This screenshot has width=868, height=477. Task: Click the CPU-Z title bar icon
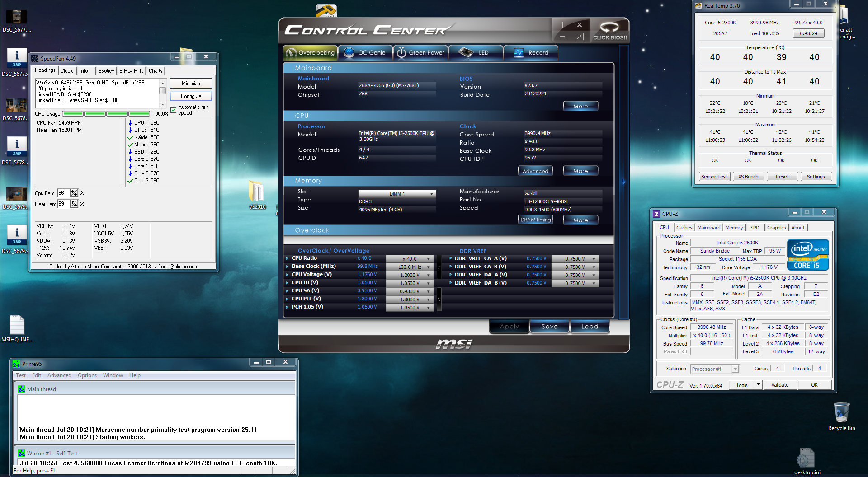tap(656, 214)
